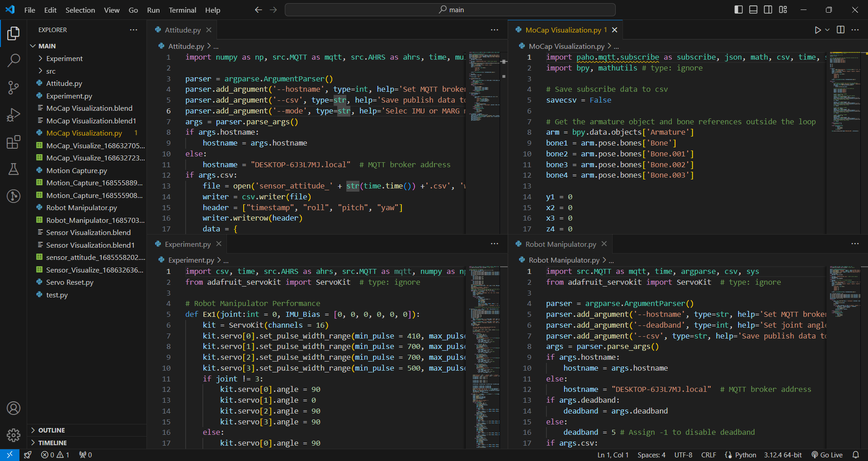The width and height of the screenshot is (868, 461).
Task: Split the MoCap Visualization editor
Action: 840,30
